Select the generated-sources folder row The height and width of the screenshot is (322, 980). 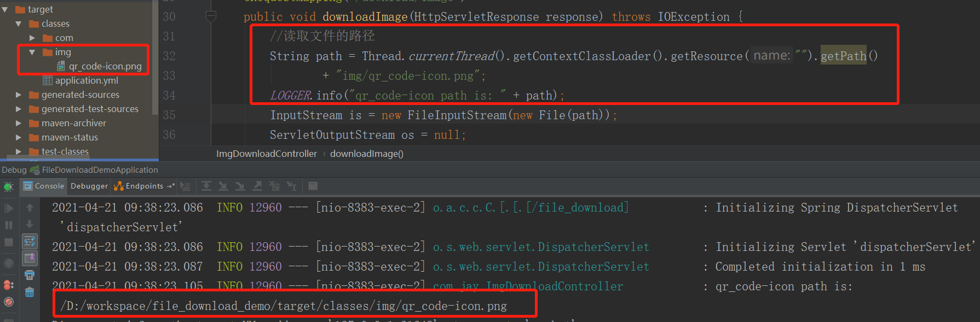(74, 95)
